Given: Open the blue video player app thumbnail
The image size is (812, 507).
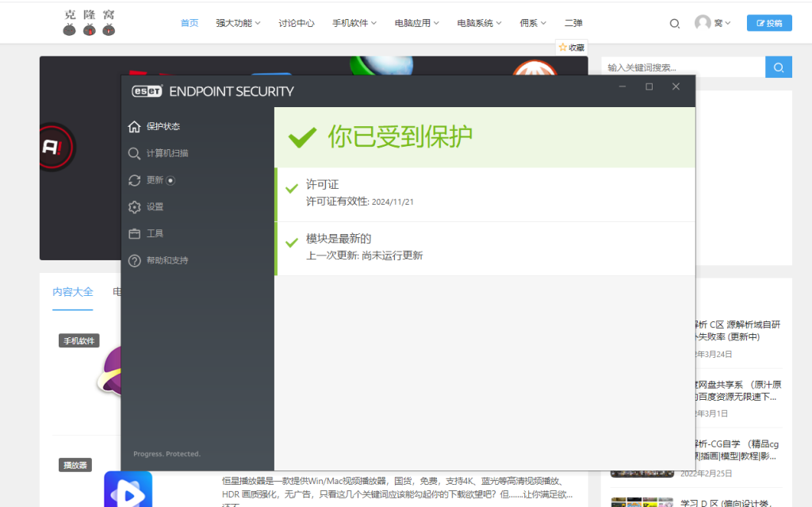Looking at the screenshot, I should coord(128,489).
